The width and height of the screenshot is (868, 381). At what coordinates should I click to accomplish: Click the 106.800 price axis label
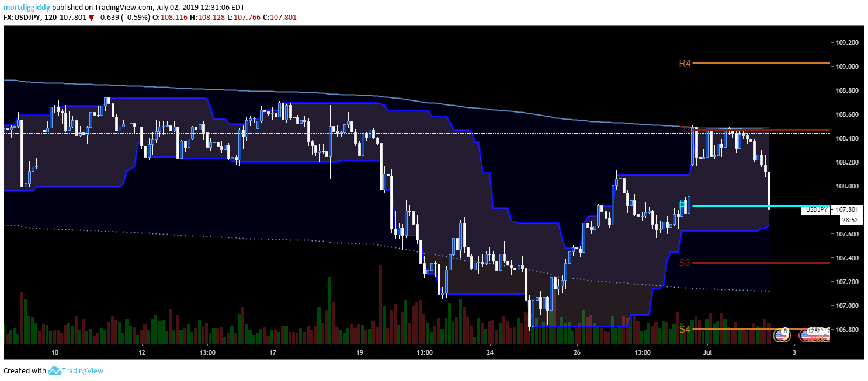click(x=846, y=330)
